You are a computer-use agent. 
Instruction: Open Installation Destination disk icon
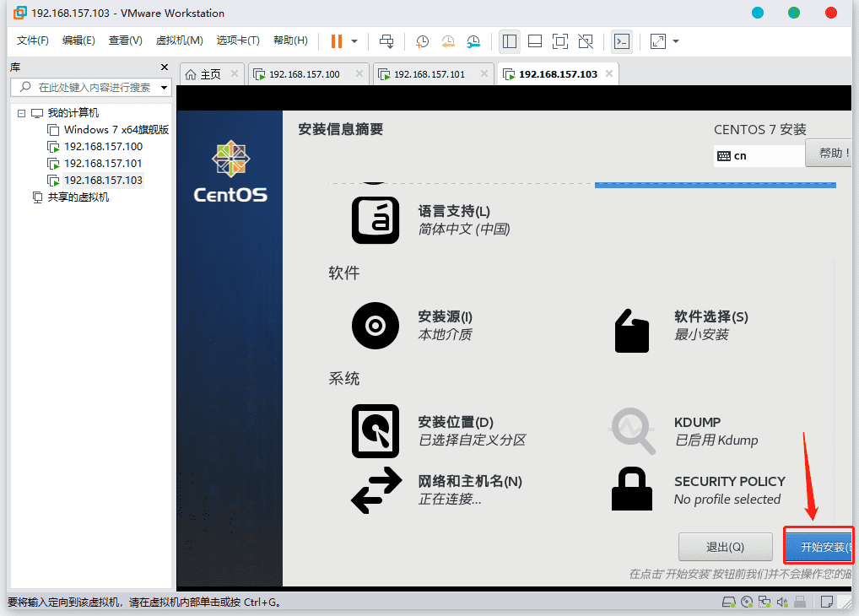(375, 430)
